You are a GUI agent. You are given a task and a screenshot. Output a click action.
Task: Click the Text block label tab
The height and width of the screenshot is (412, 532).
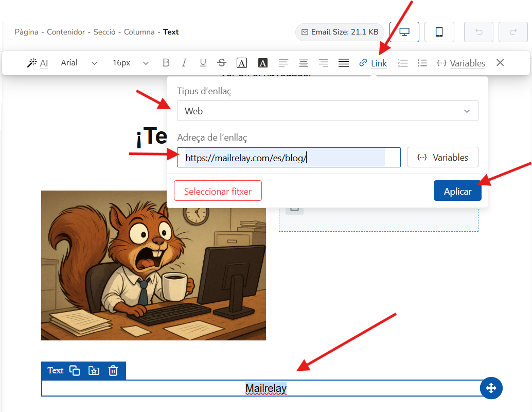[55, 370]
